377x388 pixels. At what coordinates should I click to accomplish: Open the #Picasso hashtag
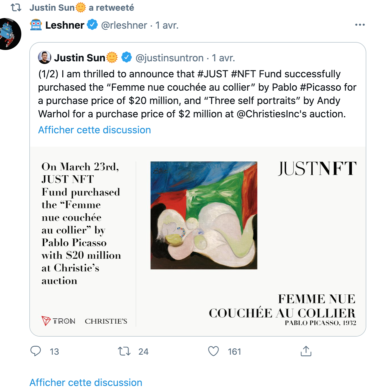pos(320,87)
